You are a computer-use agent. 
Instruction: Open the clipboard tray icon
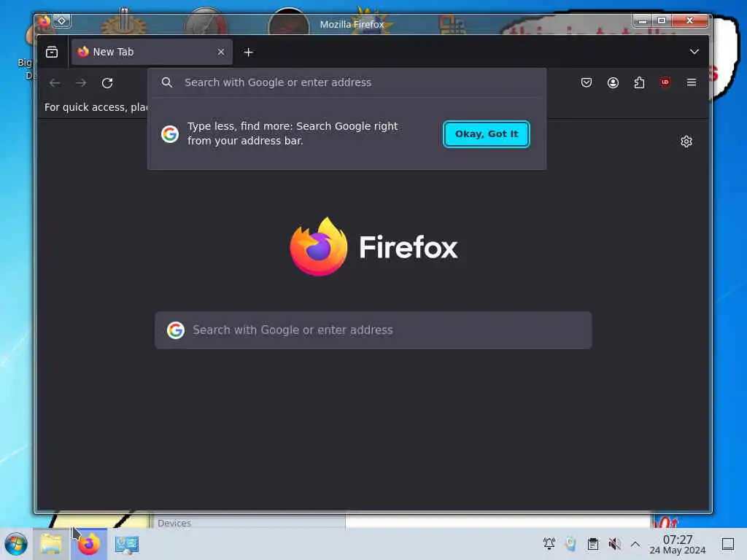592,544
